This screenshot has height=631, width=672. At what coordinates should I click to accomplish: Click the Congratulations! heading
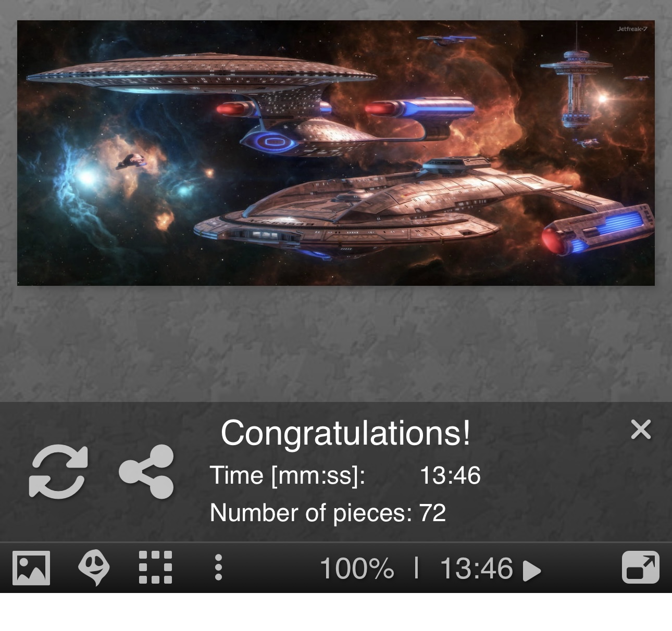coord(345,433)
